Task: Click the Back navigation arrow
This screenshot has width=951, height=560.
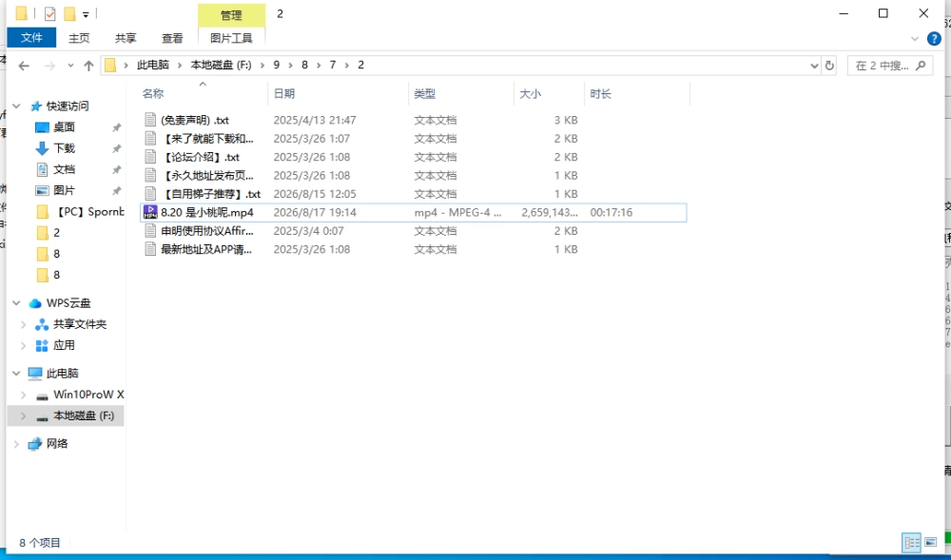Action: 24,66
